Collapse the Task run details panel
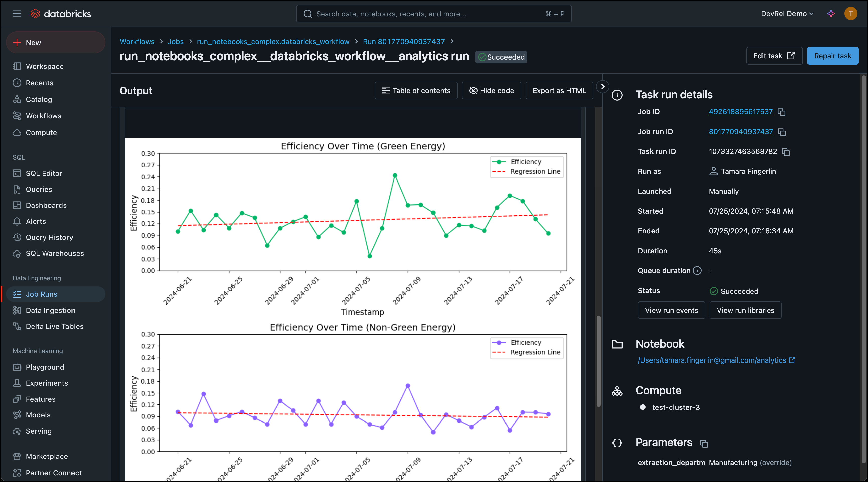 pyautogui.click(x=603, y=87)
